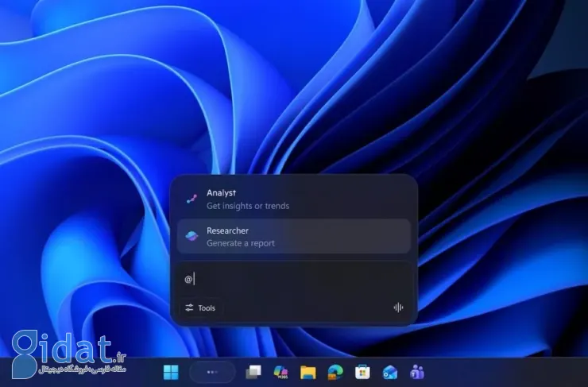Start voice input with the waveform icon
588x387 pixels.
(398, 308)
